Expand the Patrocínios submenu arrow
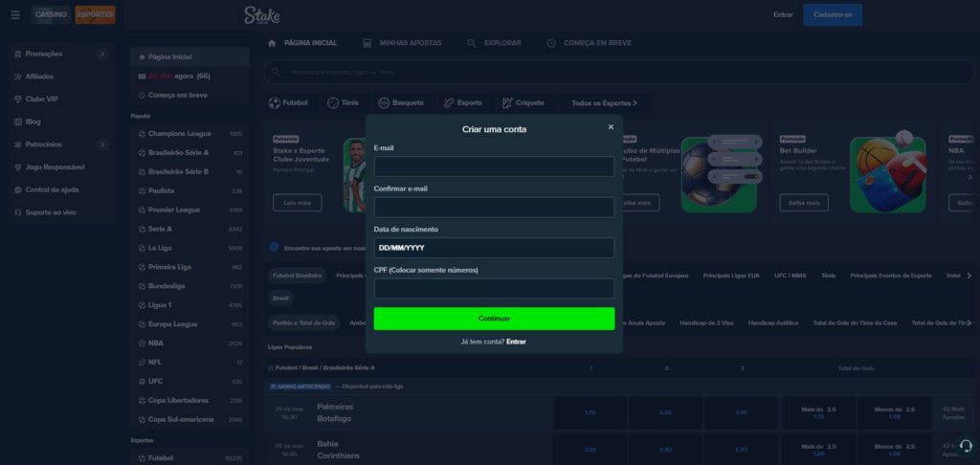This screenshot has height=465, width=980. (x=102, y=144)
